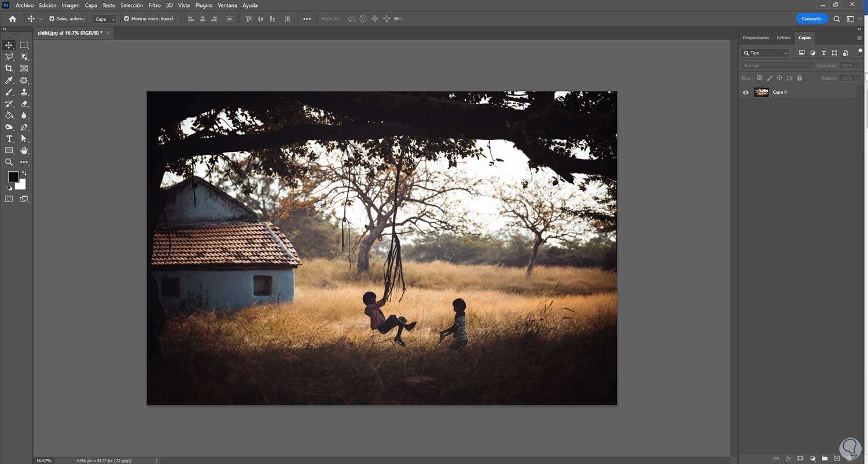Toggle Quick Mask mode

pyautogui.click(x=9, y=199)
